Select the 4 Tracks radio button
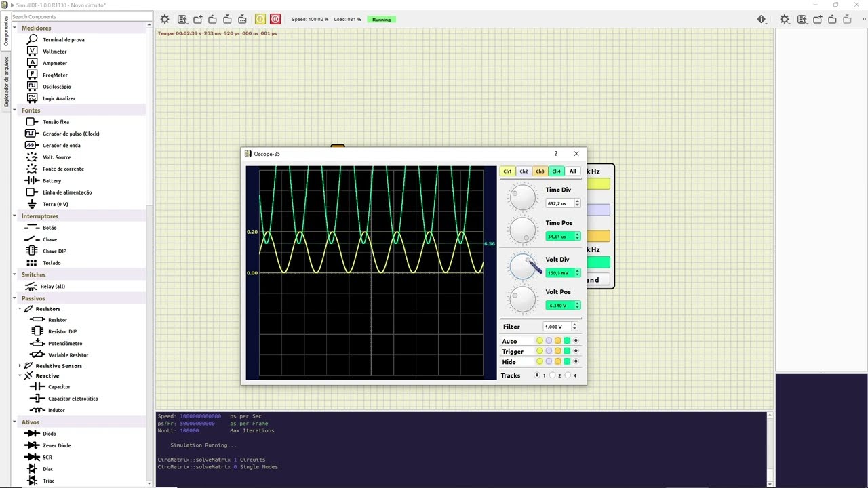868x488 pixels. pyautogui.click(x=568, y=375)
